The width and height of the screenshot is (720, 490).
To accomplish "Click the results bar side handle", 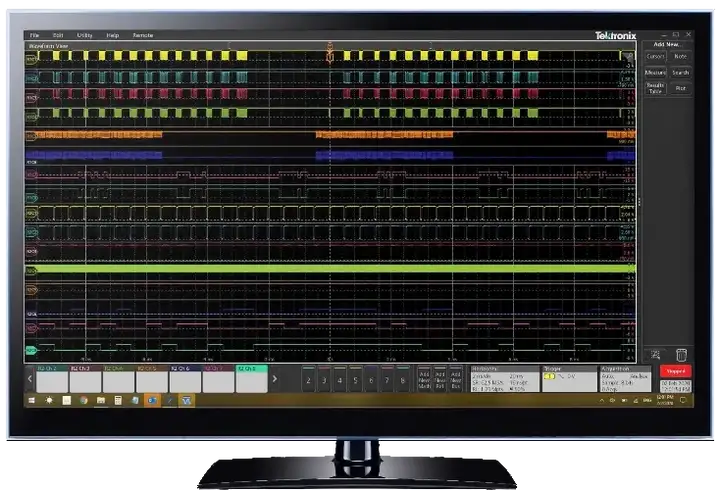I will [639, 202].
